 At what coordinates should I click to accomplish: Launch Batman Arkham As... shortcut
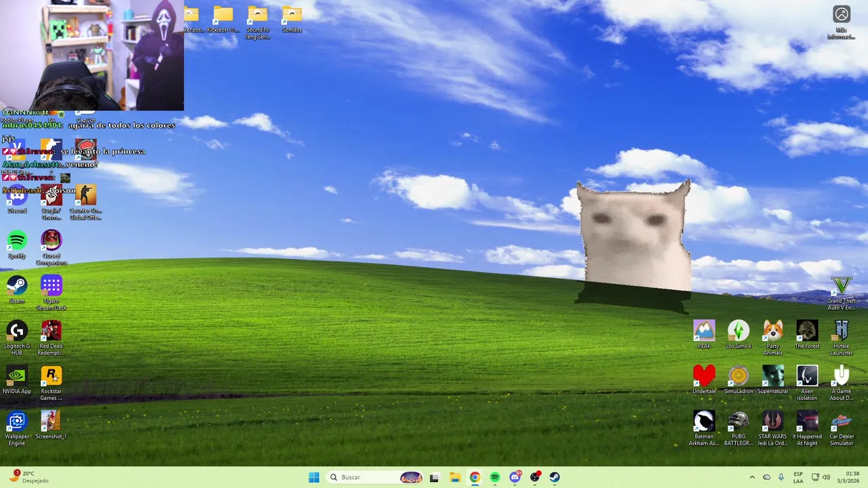(704, 428)
